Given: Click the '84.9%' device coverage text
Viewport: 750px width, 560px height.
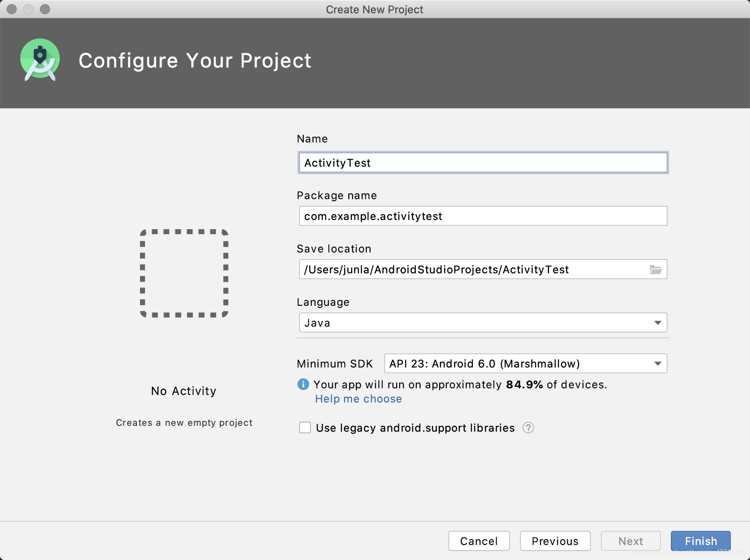Looking at the screenshot, I should coord(524,384).
